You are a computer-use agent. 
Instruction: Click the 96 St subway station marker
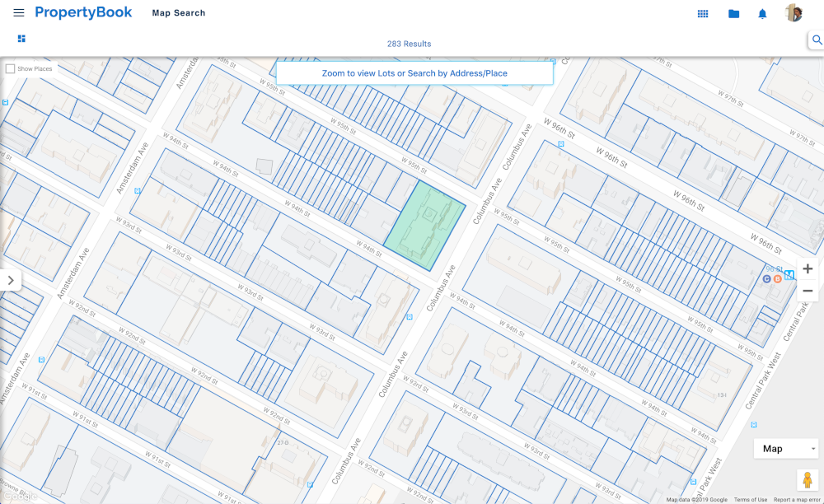(x=789, y=274)
